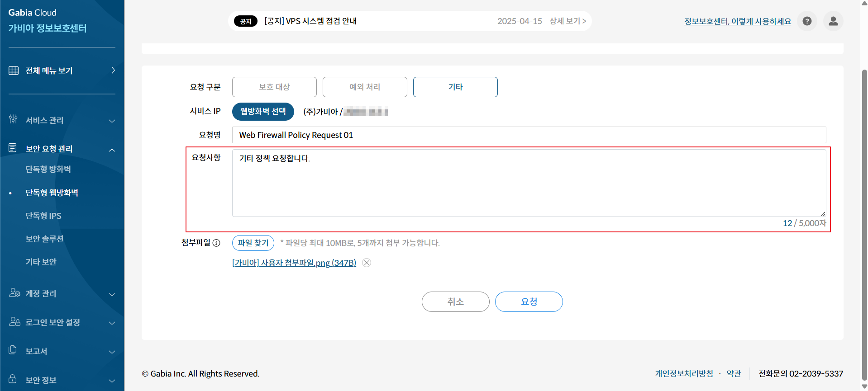
Task: Click the grid icon for full menu
Action: 14,71
